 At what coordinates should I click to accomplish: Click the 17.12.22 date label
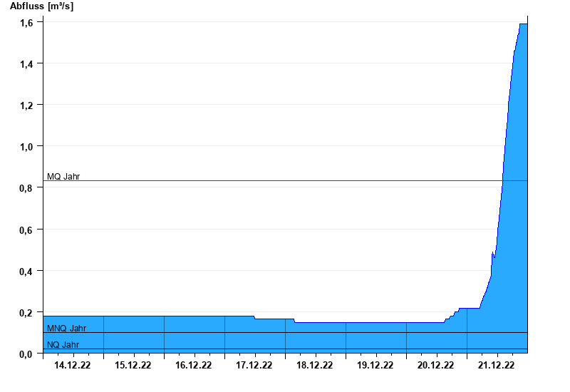coord(254,366)
